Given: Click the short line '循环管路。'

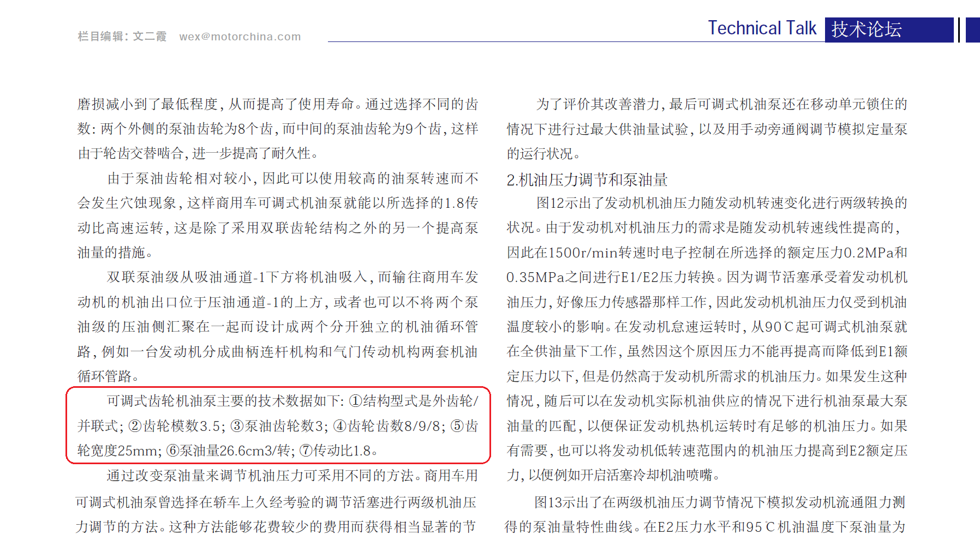Looking at the screenshot, I should coord(109,376).
